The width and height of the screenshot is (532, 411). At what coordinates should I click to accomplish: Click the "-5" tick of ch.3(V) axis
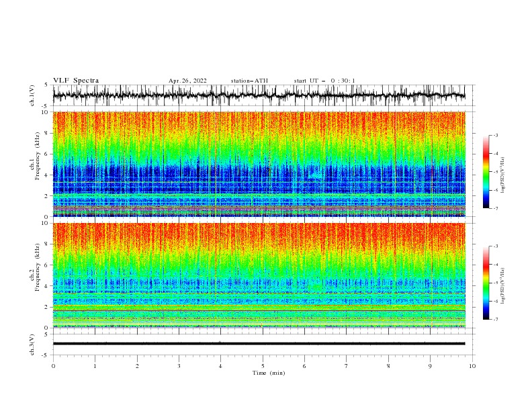46,355
